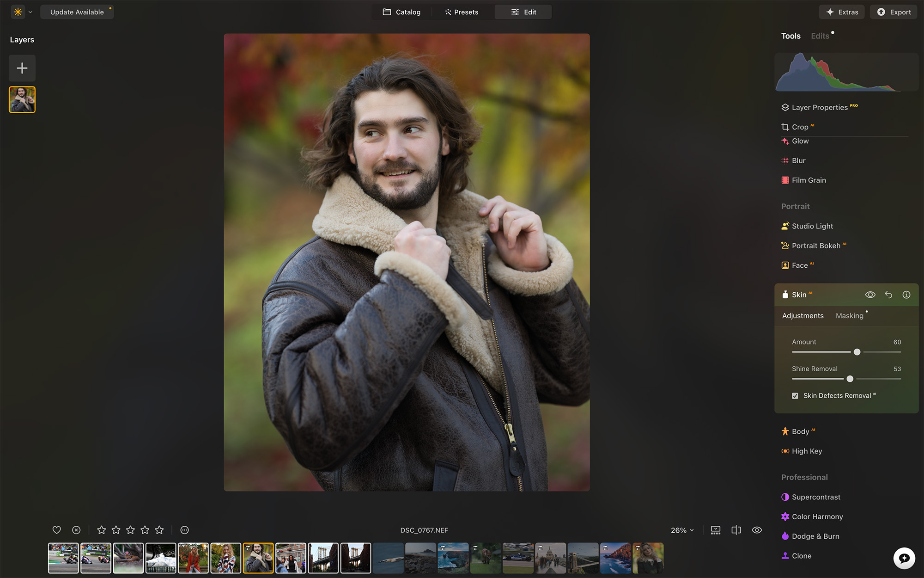
Task: Click the Update Available button
Action: click(77, 12)
